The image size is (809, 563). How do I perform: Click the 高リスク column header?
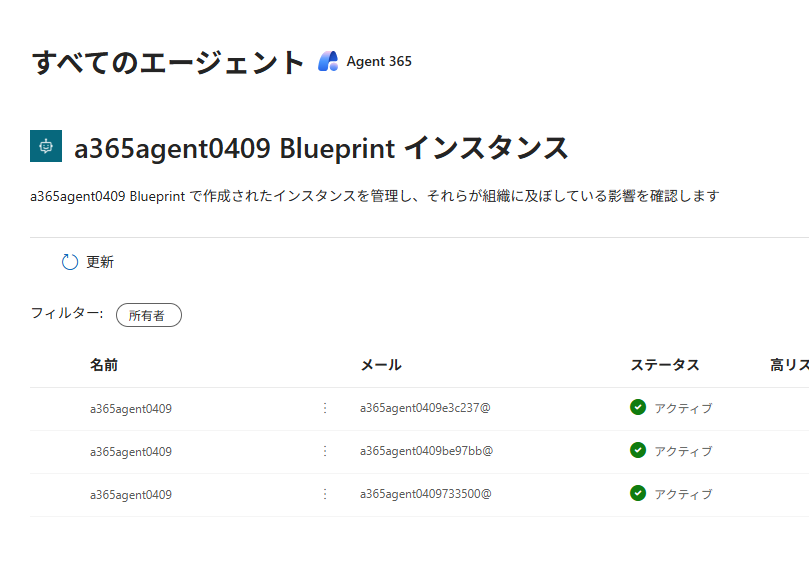point(788,365)
